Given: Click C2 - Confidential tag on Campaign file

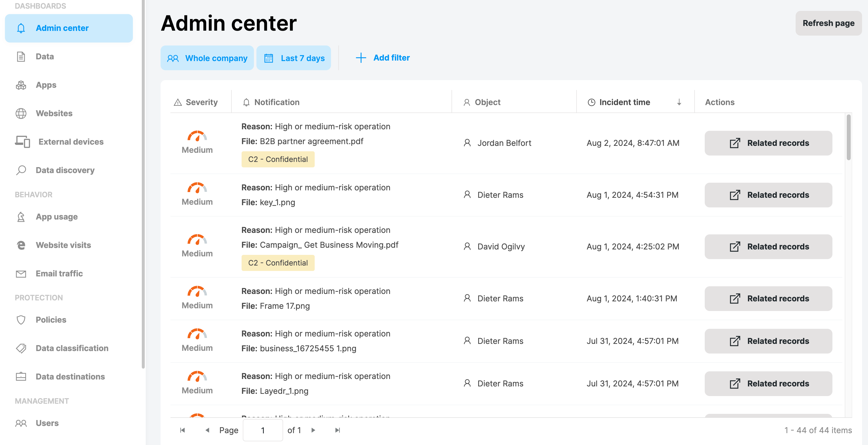Looking at the screenshot, I should [278, 263].
